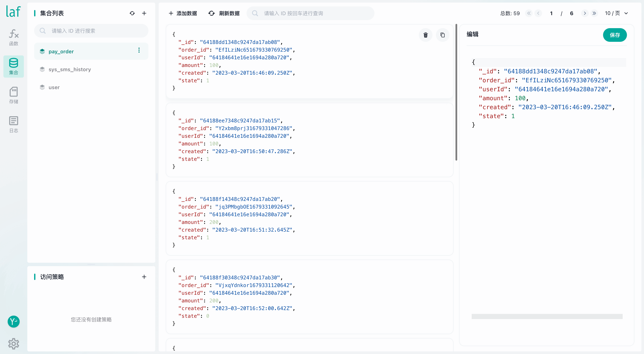This screenshot has height=354, width=644.
Task: Click the 添加数据 add data button
Action: (x=183, y=13)
